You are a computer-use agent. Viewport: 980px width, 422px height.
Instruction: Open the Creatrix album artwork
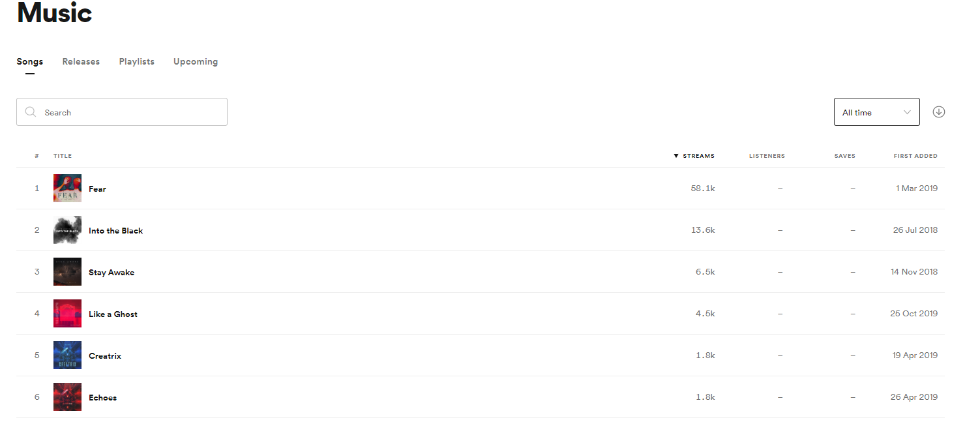(67, 355)
